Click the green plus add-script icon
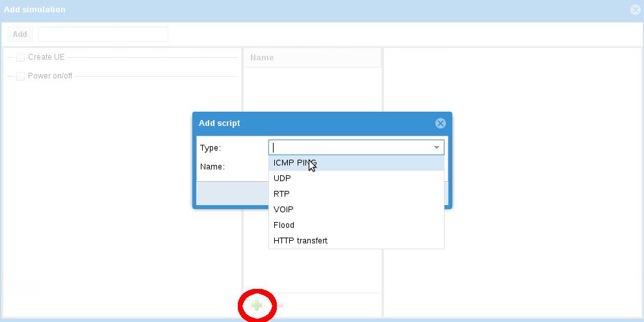This screenshot has height=322, width=644. 257,305
